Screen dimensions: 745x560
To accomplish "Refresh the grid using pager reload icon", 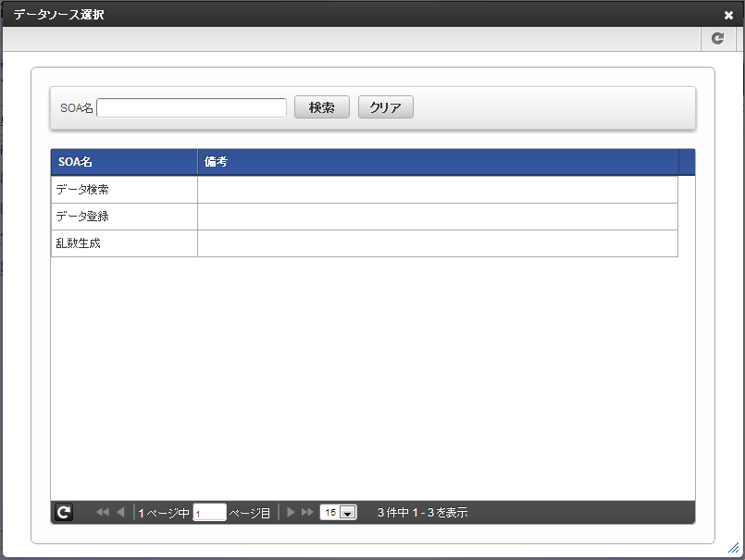I will [64, 513].
